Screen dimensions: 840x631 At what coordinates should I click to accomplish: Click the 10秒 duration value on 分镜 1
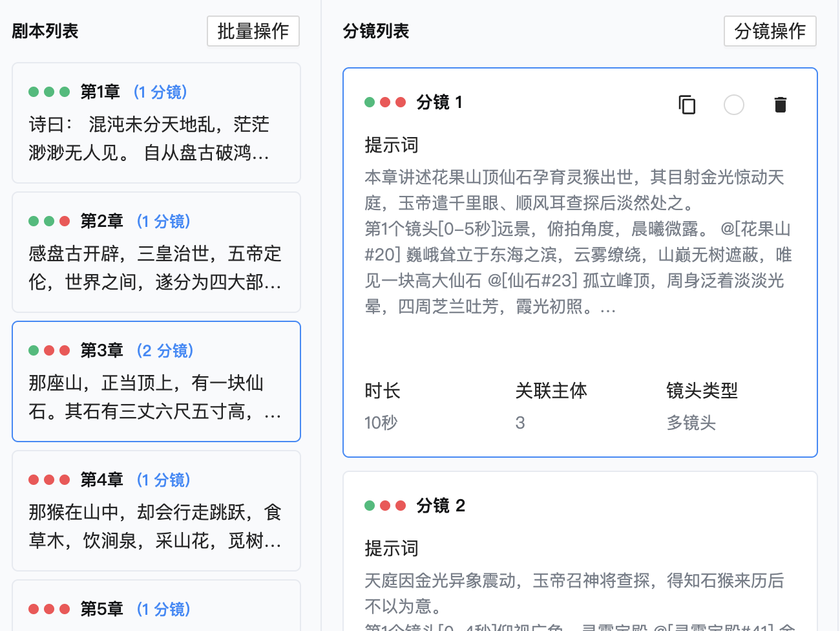(x=381, y=422)
